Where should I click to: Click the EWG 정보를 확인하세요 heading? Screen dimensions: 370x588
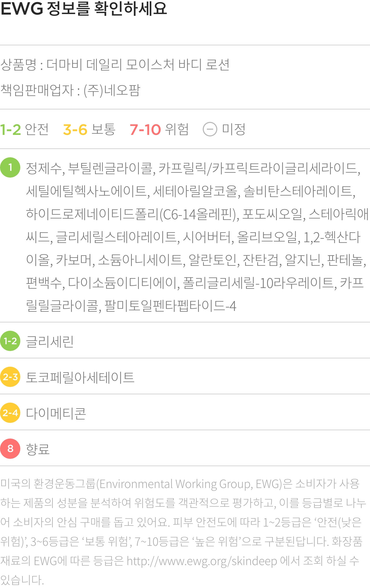click(84, 9)
